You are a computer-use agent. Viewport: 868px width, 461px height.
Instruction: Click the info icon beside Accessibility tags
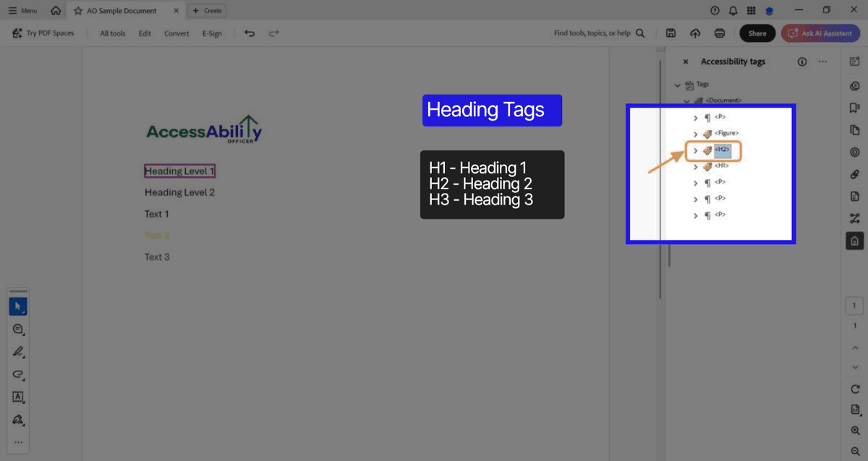click(802, 61)
